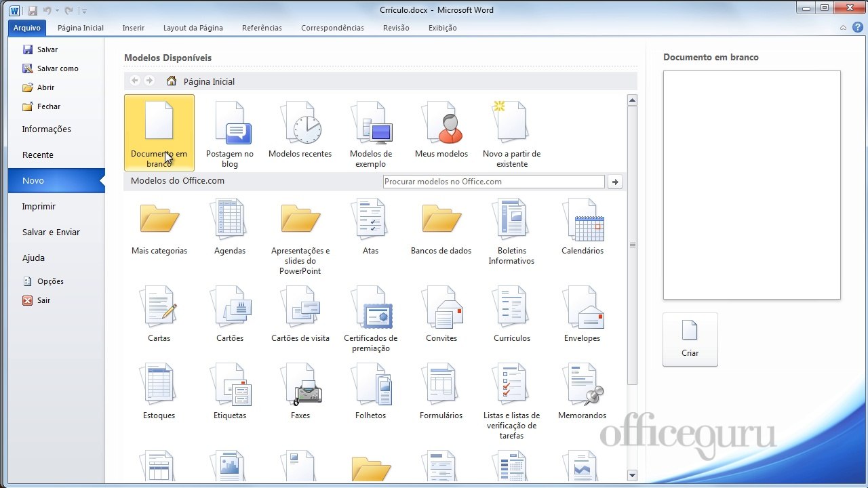Open the Calendários template category
The image size is (868, 488).
point(583,227)
